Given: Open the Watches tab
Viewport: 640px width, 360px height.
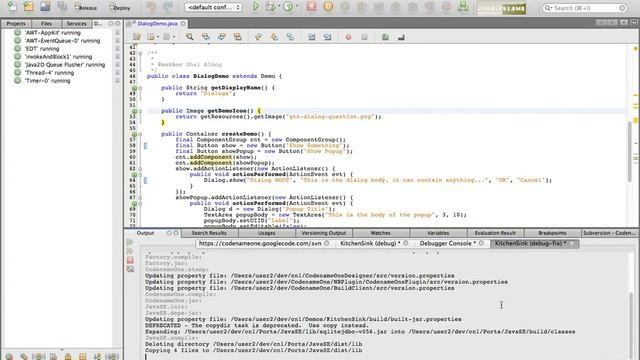Looking at the screenshot, I should 380,233.
